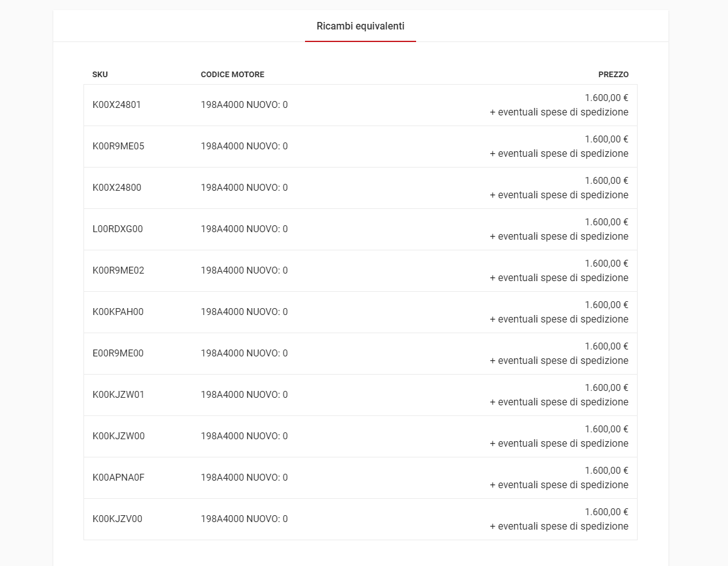Click shipping costs note in K00KJZV00 row
This screenshot has width=728, height=566.
tap(559, 526)
